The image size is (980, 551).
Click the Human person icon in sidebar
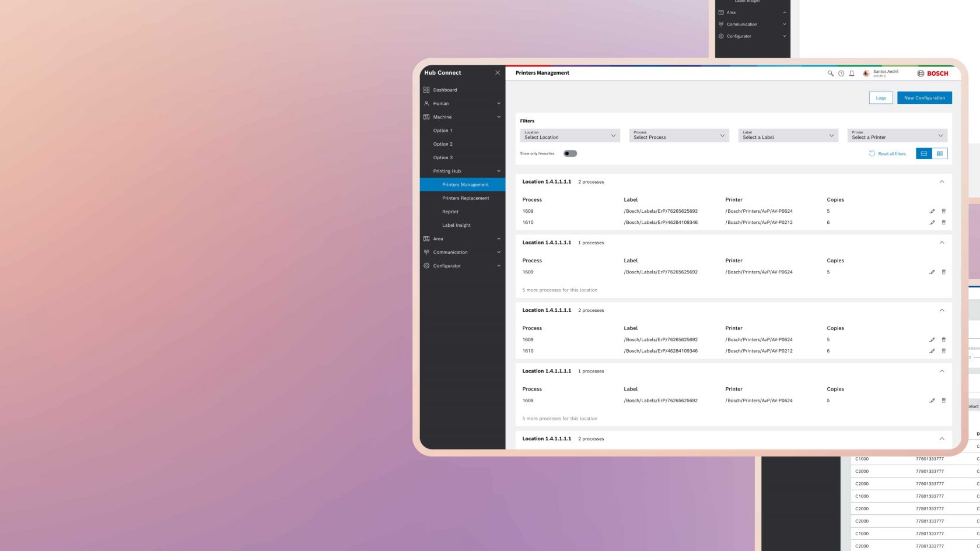pyautogui.click(x=426, y=103)
